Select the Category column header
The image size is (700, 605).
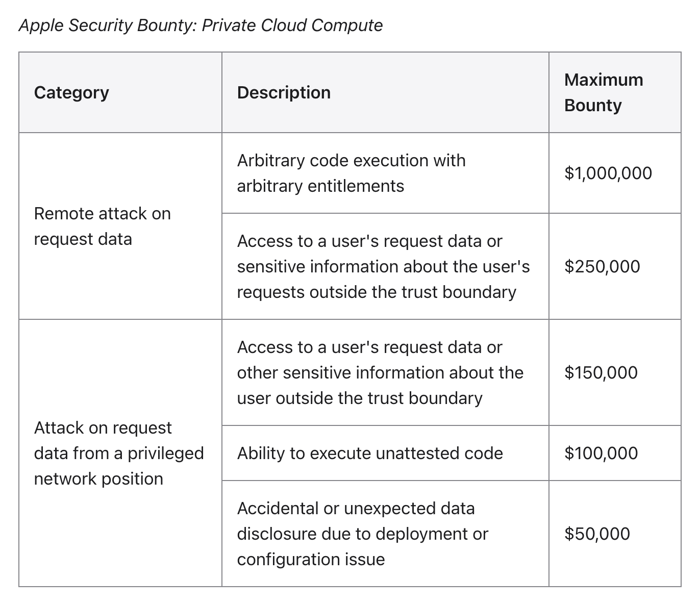pos(71,92)
